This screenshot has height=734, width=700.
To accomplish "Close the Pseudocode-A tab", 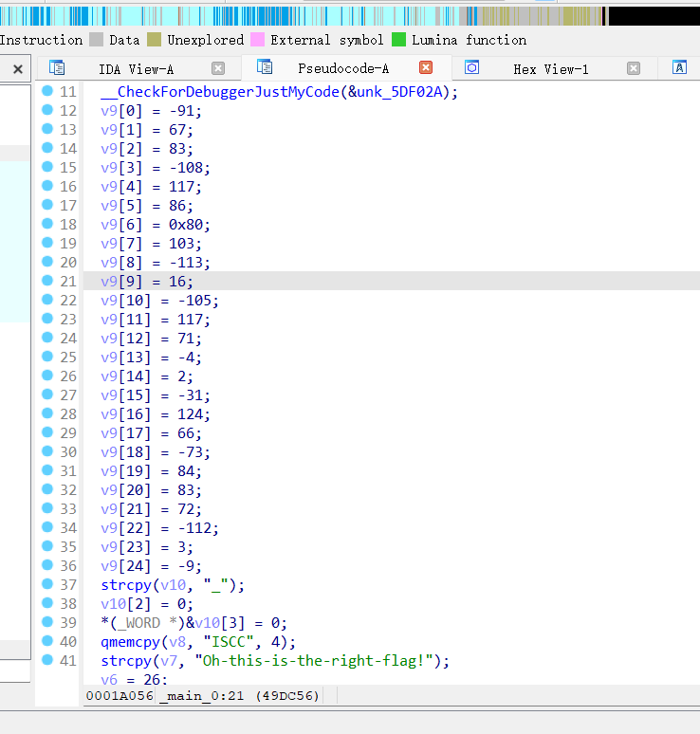I will [x=426, y=67].
